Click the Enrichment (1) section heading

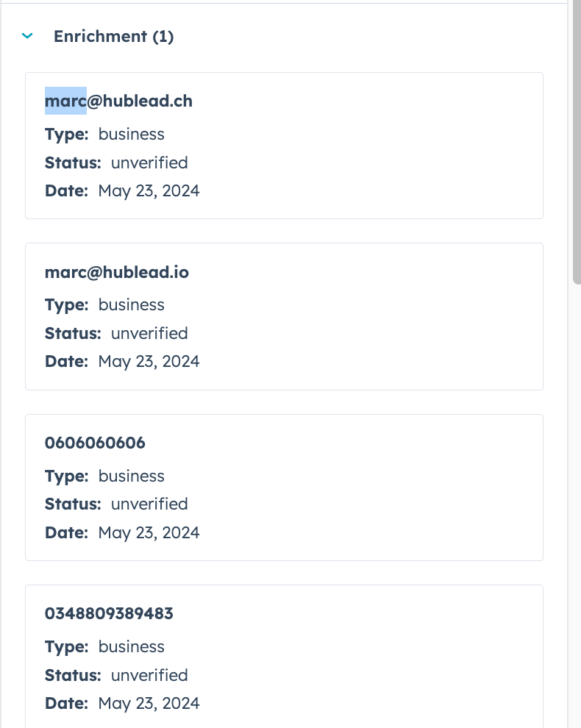coord(113,36)
